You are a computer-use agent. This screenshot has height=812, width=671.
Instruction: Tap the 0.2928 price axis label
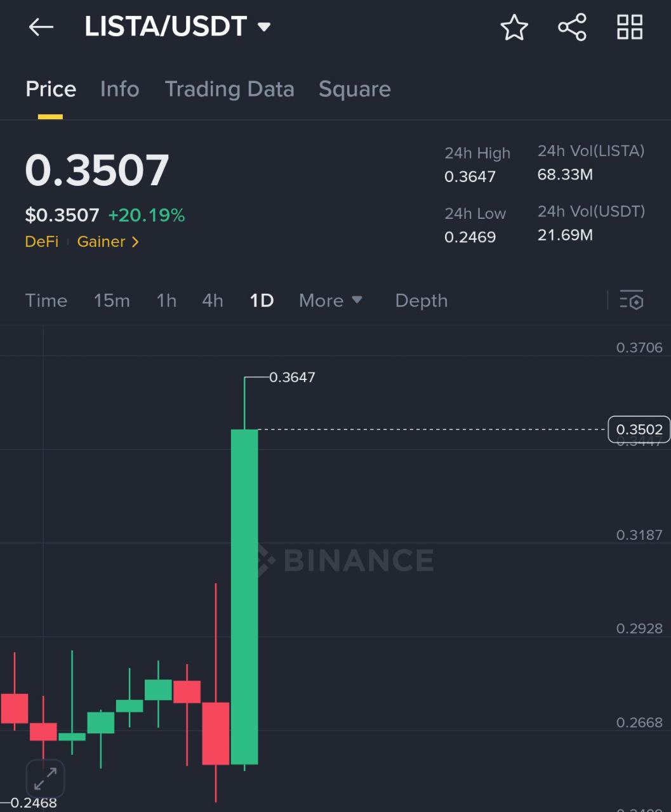639,629
